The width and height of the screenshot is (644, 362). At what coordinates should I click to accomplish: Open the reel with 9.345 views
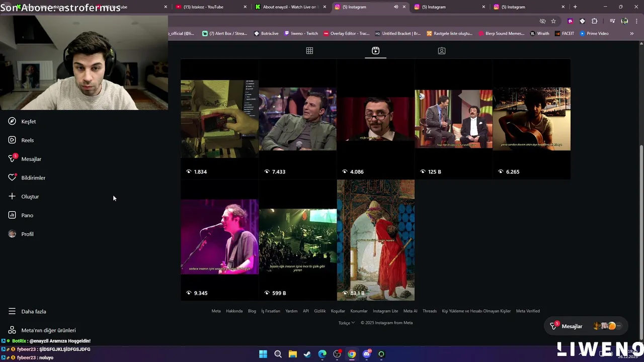point(219,240)
